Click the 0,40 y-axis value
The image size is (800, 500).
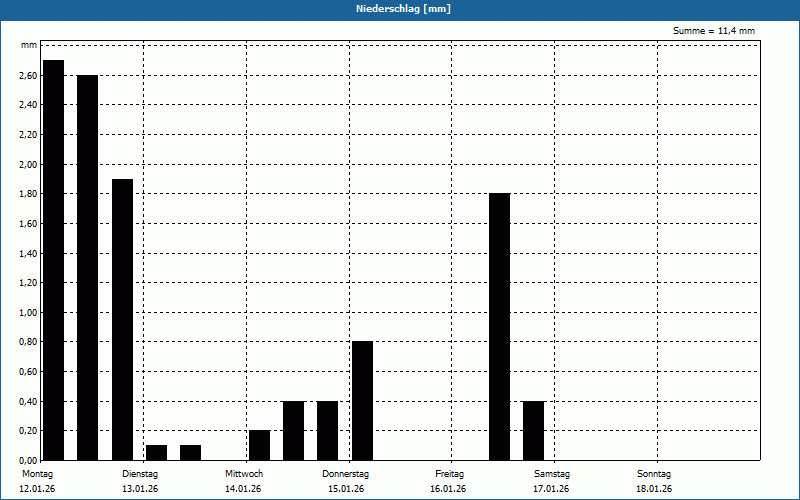tap(29, 401)
